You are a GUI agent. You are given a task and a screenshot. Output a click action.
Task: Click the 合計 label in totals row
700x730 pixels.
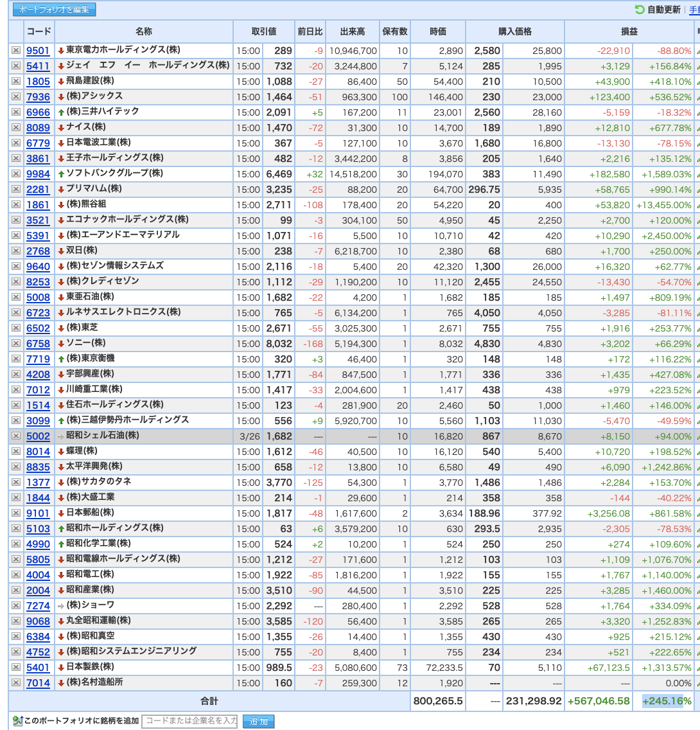[x=209, y=701]
